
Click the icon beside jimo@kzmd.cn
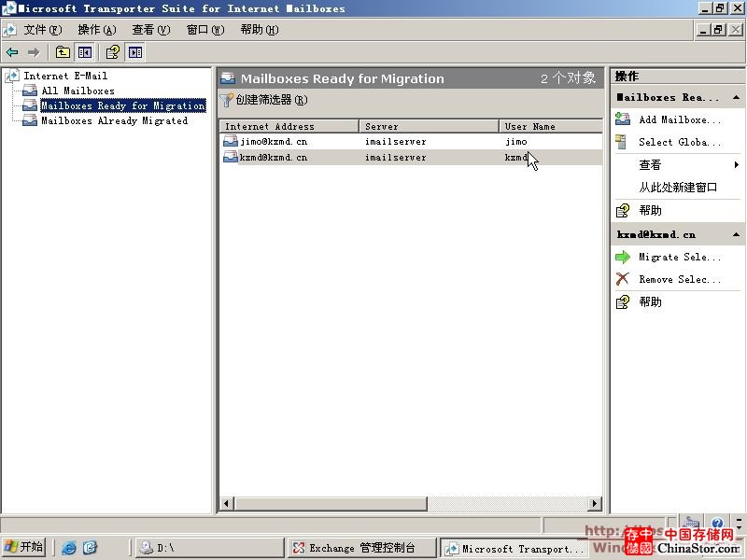click(x=231, y=141)
